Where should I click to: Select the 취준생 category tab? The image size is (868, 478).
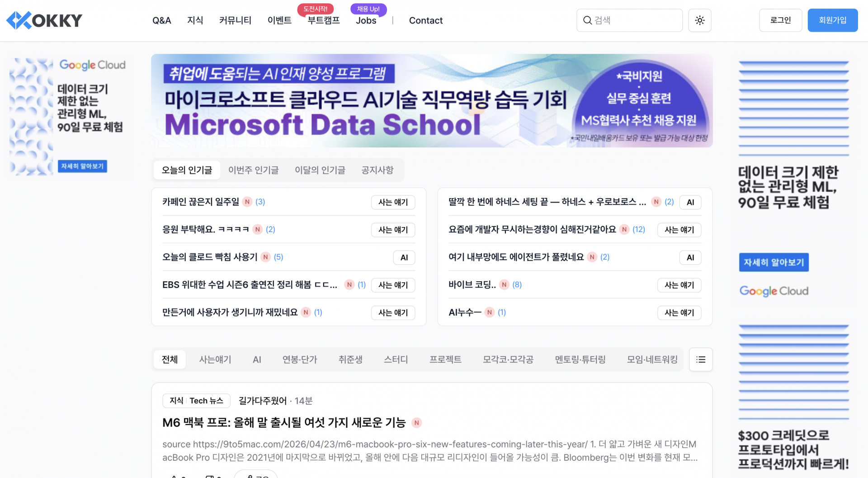[x=350, y=360]
